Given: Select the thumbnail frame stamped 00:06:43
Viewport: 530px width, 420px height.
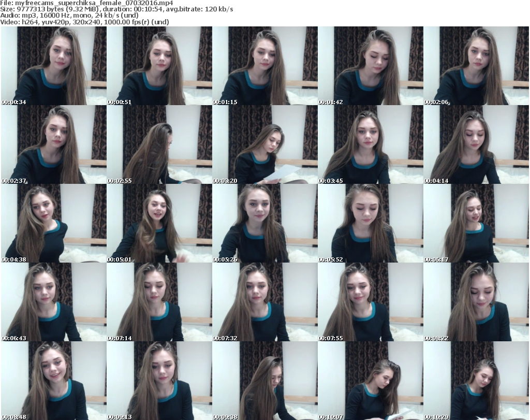Looking at the screenshot, I should point(54,302).
